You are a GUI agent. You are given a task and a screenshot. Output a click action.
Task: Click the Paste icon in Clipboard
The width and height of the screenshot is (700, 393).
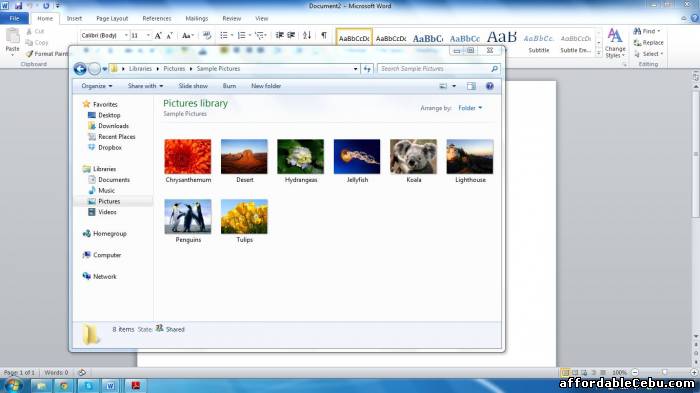[x=12, y=40]
